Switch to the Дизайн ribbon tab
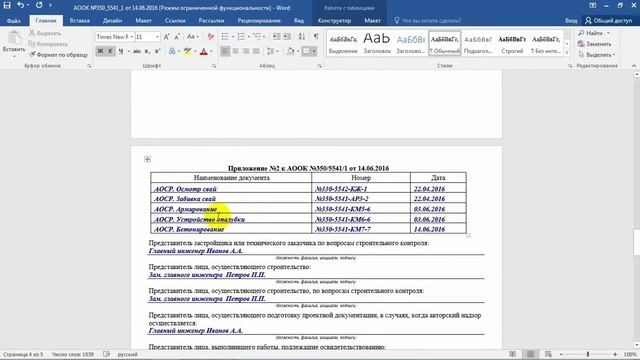 point(112,20)
